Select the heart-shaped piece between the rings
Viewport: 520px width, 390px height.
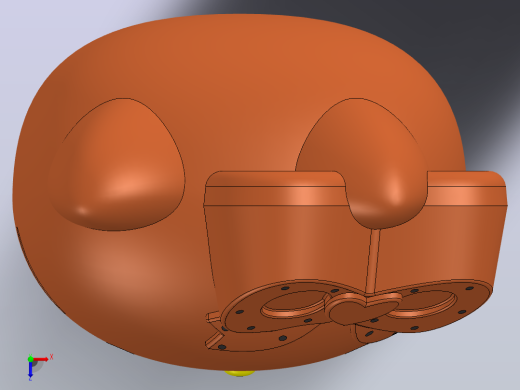pos(363,309)
